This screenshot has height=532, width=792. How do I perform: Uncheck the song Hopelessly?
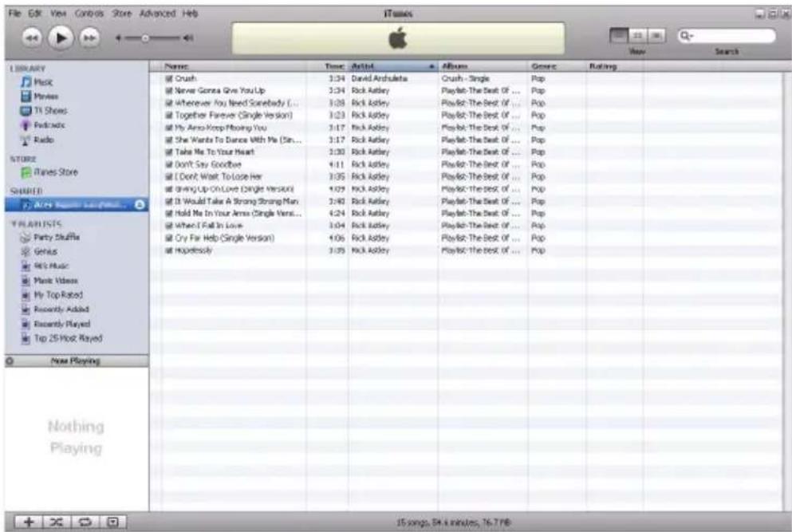[x=169, y=250]
